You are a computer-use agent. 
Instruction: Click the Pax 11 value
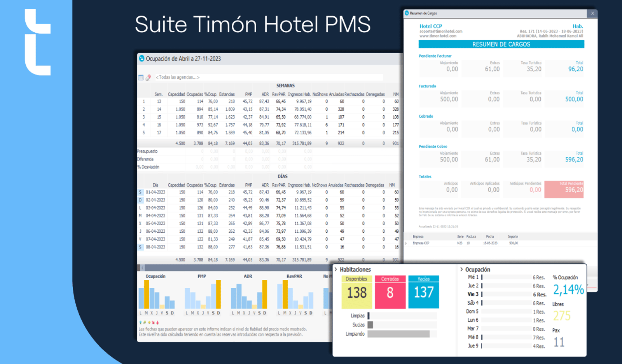(x=559, y=342)
